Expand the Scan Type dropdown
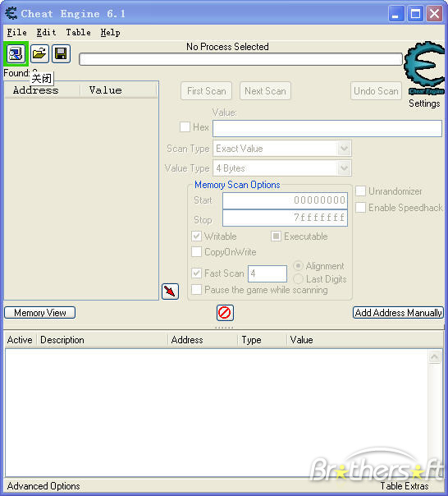This screenshot has height=496, width=448. 344,149
